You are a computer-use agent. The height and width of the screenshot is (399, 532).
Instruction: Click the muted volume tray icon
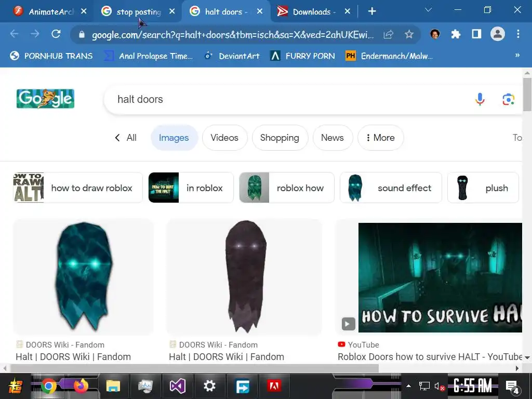point(440,387)
